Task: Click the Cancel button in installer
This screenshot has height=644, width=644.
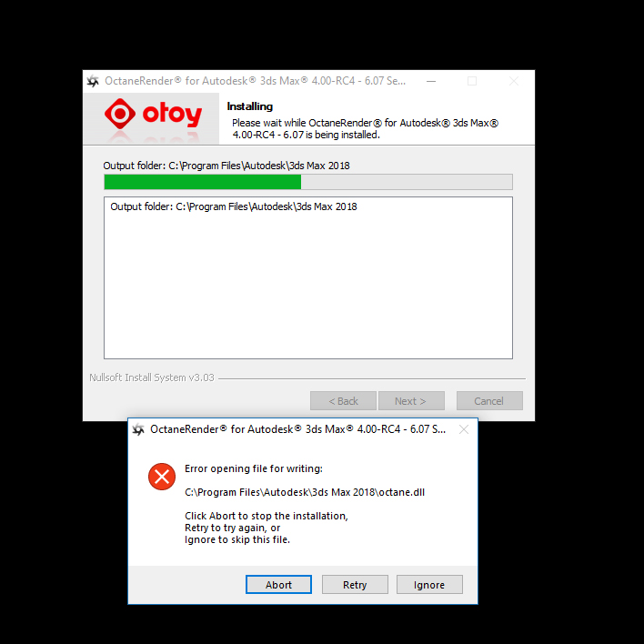Action: click(x=489, y=401)
